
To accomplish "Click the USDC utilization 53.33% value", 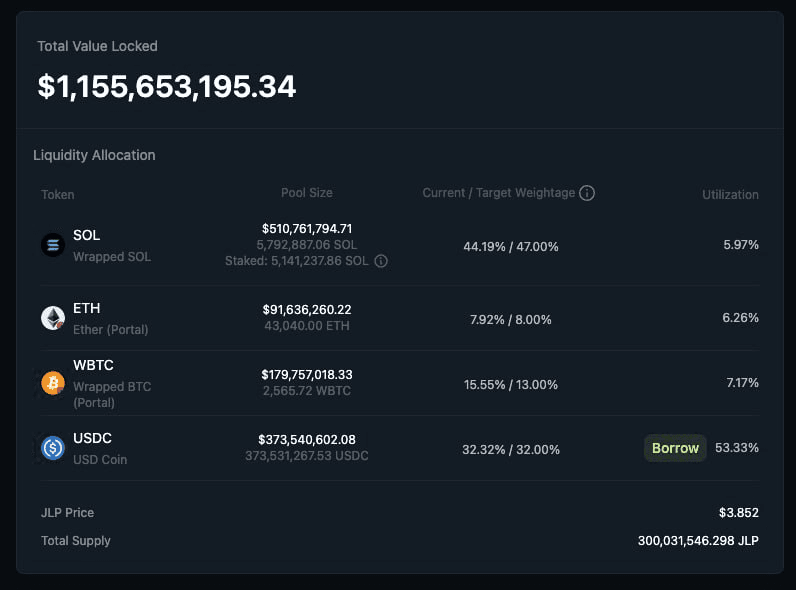I will coord(739,447).
